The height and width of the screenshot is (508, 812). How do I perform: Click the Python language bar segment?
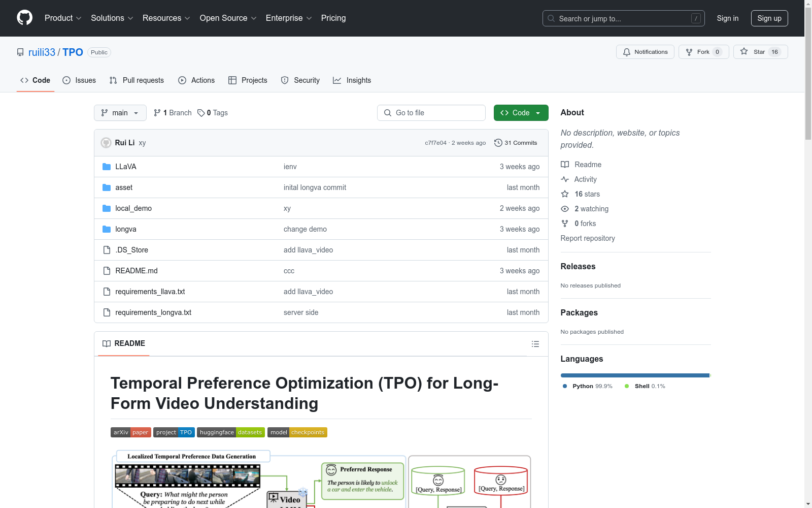point(635,375)
